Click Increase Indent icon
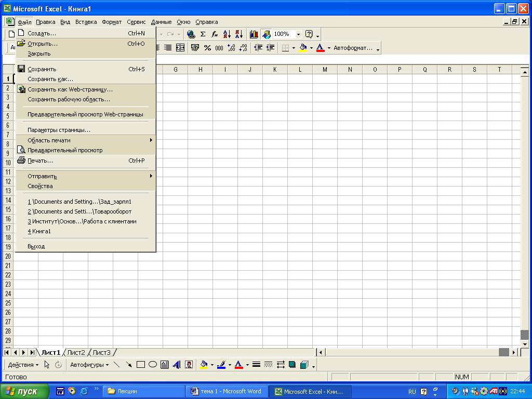This screenshot has height=399, width=532. [x=270, y=48]
